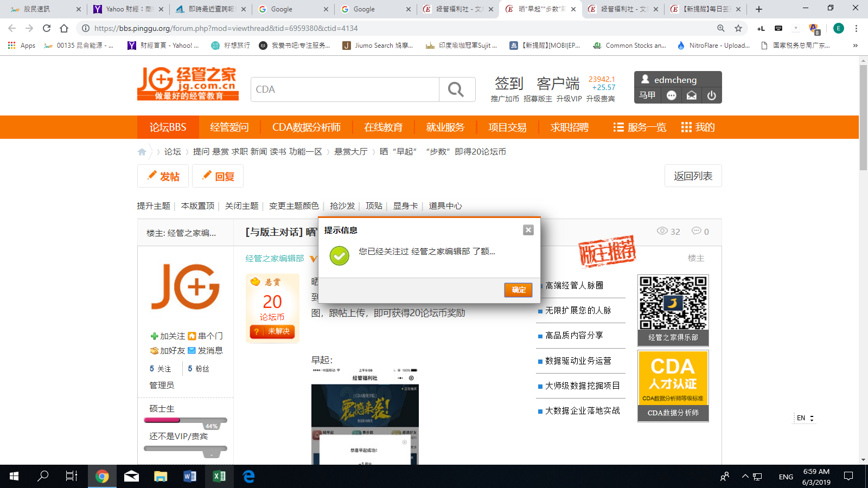Open the Windows Start menu
Screen dimensions: 868x488
14,476
